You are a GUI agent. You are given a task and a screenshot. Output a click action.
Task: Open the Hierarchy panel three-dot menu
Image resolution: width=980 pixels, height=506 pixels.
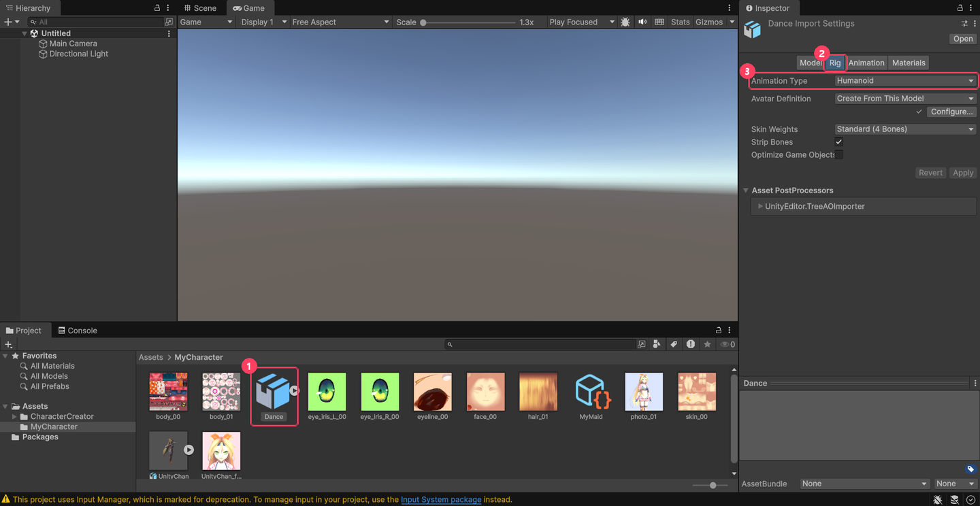tap(168, 8)
